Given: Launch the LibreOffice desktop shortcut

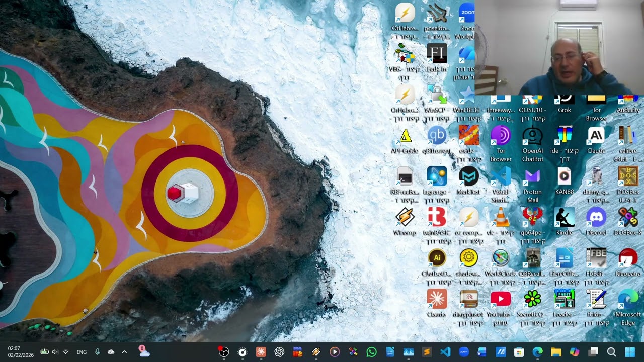Looking at the screenshot, I should 565,258.
